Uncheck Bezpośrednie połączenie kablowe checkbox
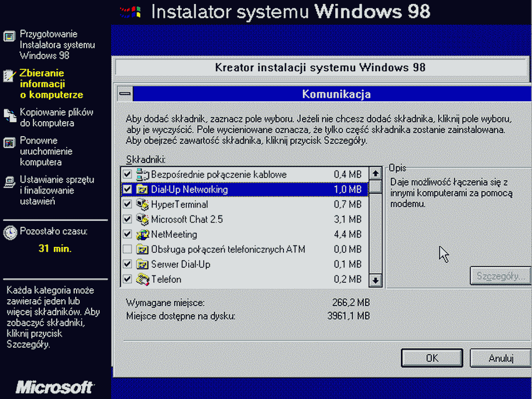The image size is (532, 399). (127, 174)
